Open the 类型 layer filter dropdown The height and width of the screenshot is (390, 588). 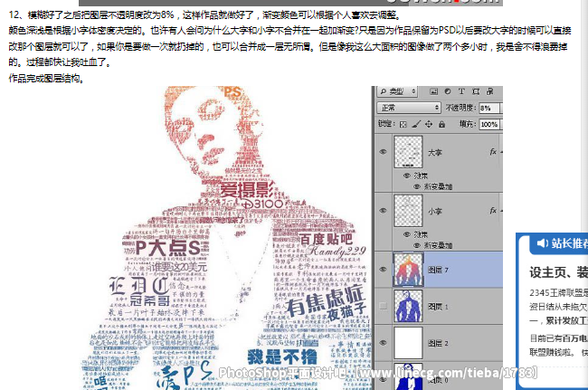tap(397, 91)
